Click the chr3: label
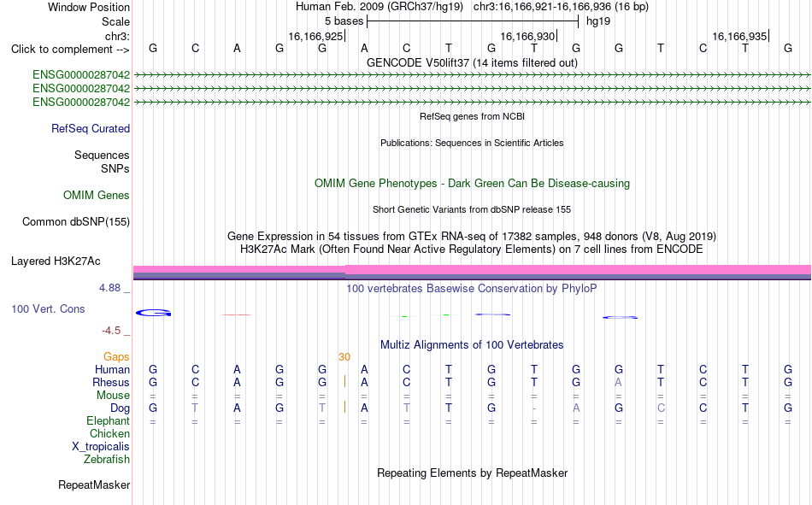 tap(117, 36)
